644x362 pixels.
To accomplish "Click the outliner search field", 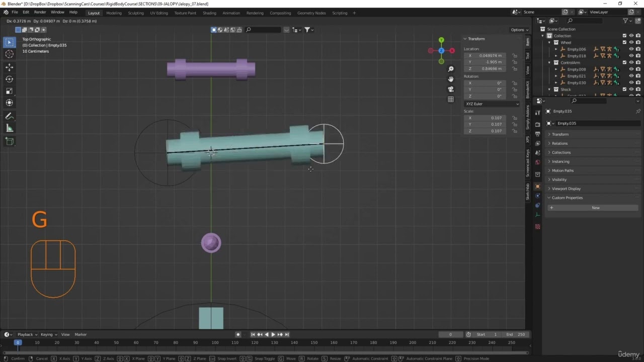I will coord(584,21).
